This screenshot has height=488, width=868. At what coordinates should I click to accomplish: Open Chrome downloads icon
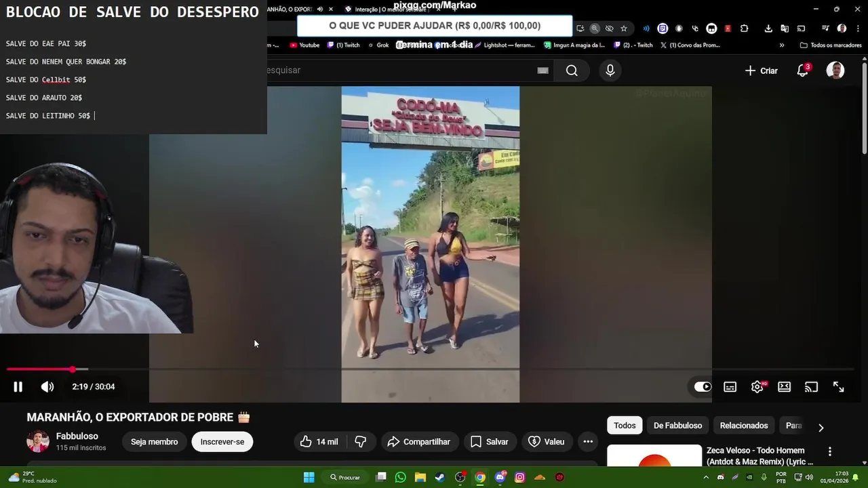point(768,28)
